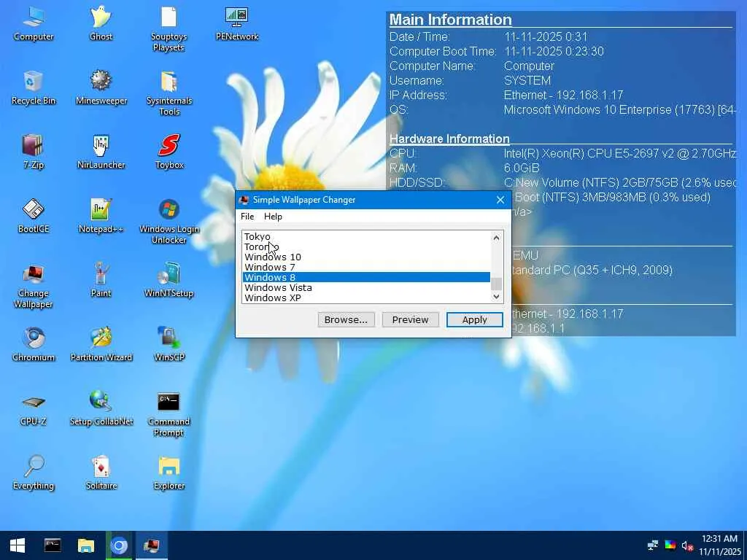747x560 pixels.
Task: Choose Tokyo in the wallpaper list
Action: [x=366, y=237]
